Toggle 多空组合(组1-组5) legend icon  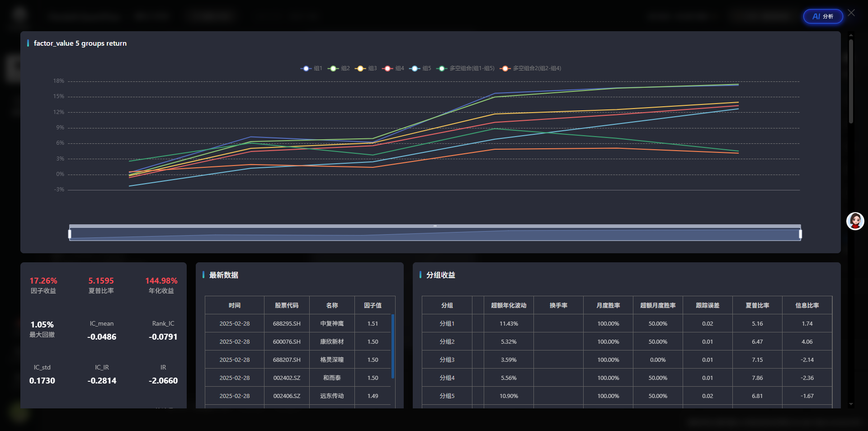[442, 68]
